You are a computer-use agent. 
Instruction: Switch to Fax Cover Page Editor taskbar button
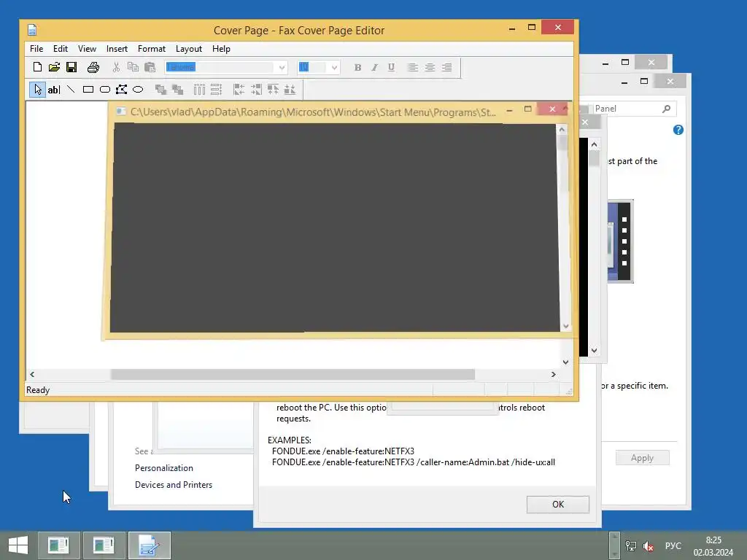[149, 545]
